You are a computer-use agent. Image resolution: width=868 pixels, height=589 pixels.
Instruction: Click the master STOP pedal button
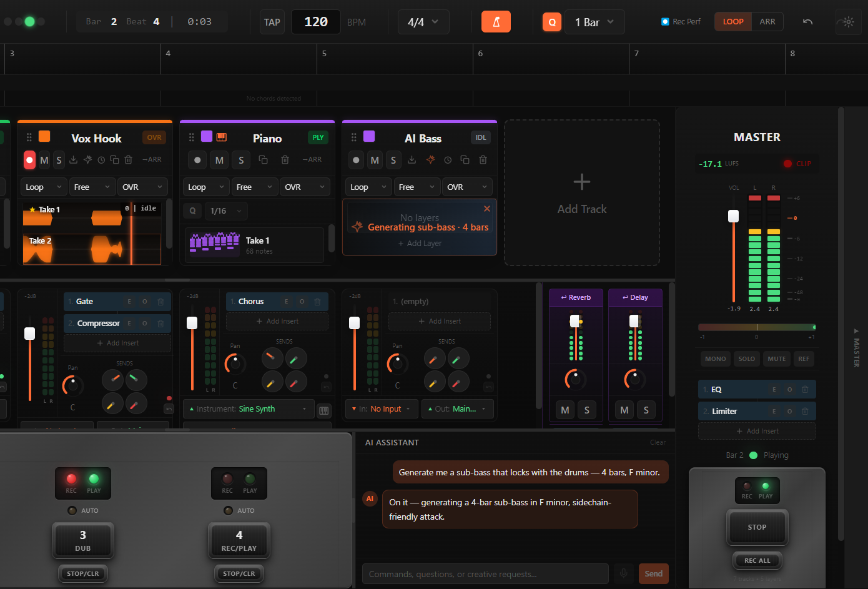[757, 527]
